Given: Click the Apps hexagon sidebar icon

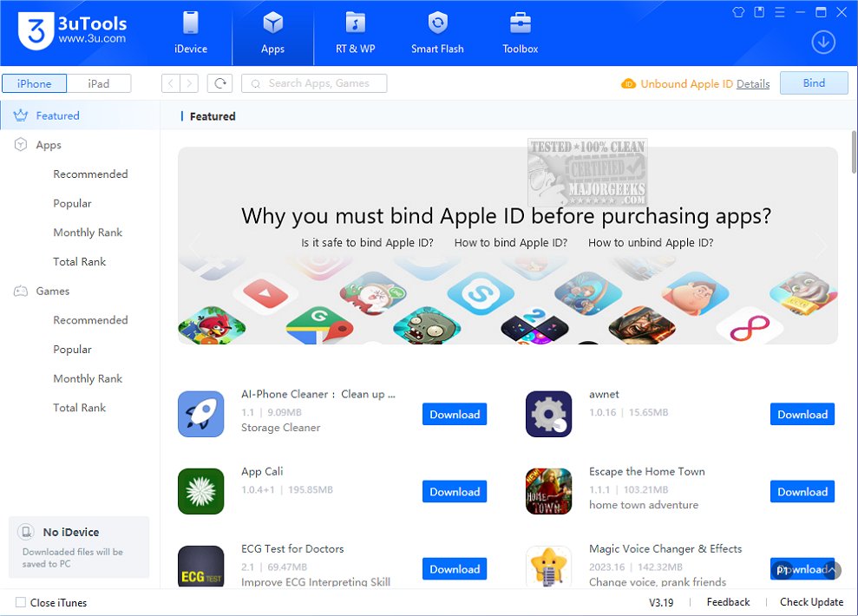Looking at the screenshot, I should point(21,144).
